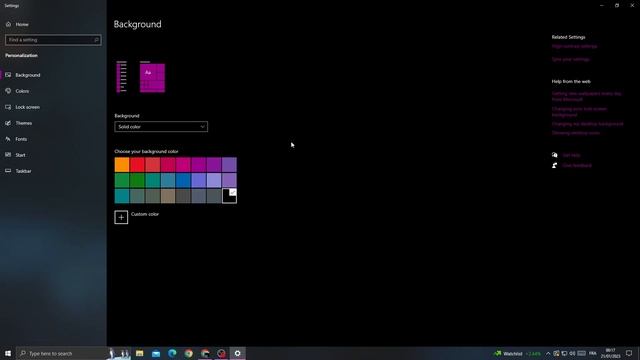Image resolution: width=640 pixels, height=360 pixels.
Task: Click the Find a setting search field
Action: click(x=53, y=40)
